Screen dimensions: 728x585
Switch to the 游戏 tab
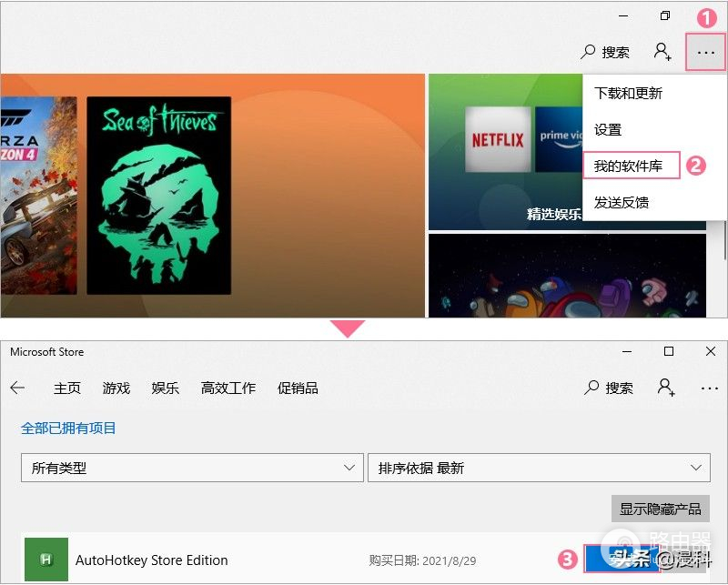click(x=116, y=388)
